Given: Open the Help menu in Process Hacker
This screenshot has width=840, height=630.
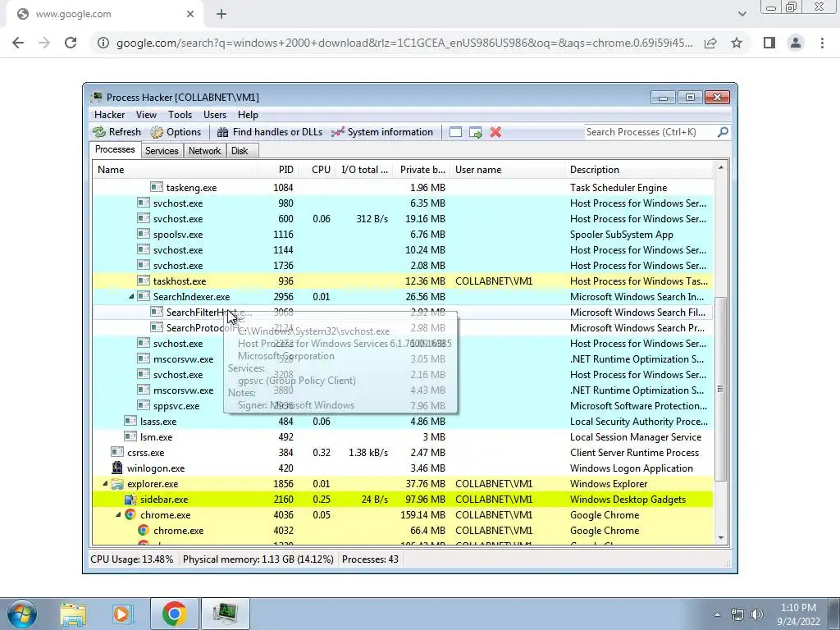Looking at the screenshot, I should point(248,115).
